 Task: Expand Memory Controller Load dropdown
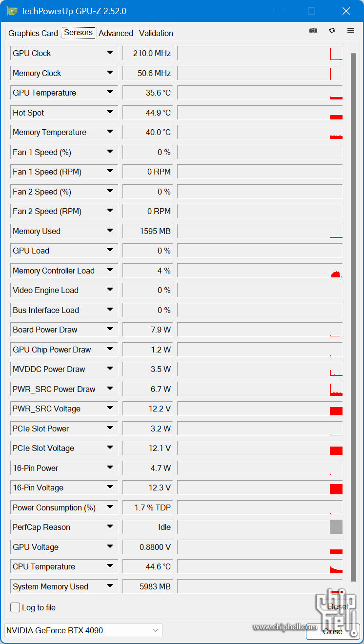(x=110, y=271)
